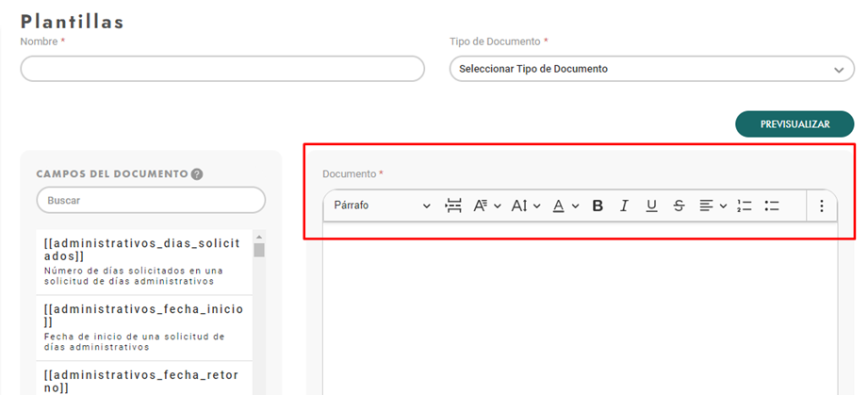Insert a numbered list
Image resolution: width=868 pixels, height=395 pixels.
(x=745, y=206)
